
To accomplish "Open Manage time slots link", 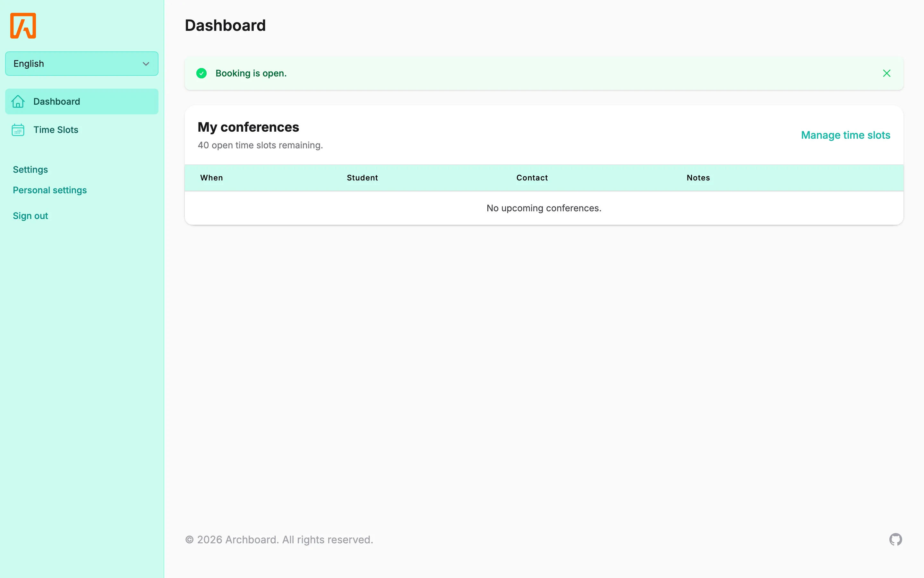I will pyautogui.click(x=845, y=135).
